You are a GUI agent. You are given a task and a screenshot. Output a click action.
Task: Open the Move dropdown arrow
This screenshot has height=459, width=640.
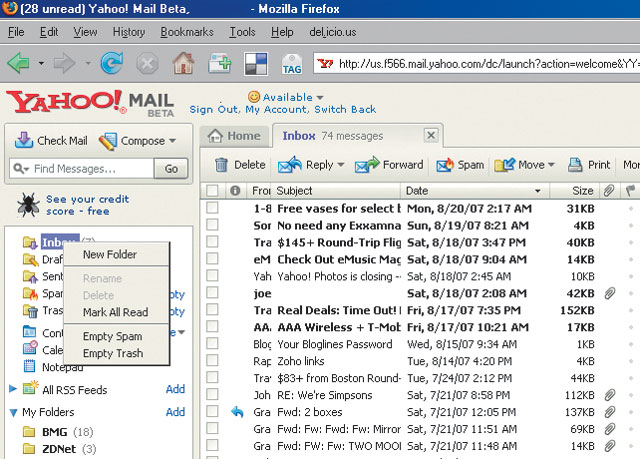[551, 165]
